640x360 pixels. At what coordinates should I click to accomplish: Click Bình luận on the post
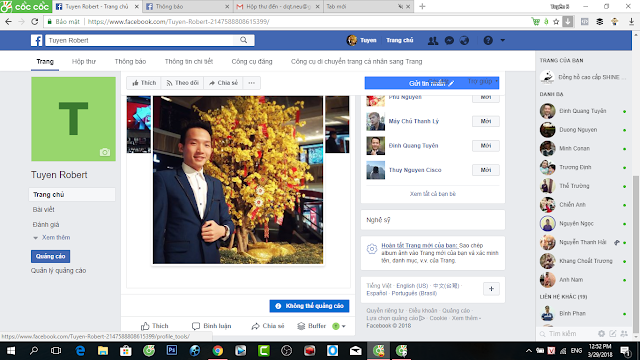click(x=211, y=326)
